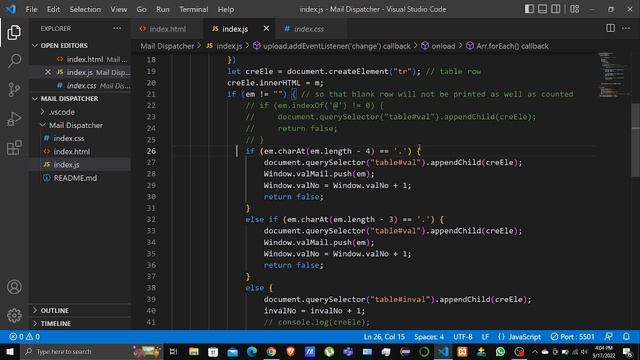Open the Search view in activity bar
The width and height of the screenshot is (640, 360).
coord(14,61)
